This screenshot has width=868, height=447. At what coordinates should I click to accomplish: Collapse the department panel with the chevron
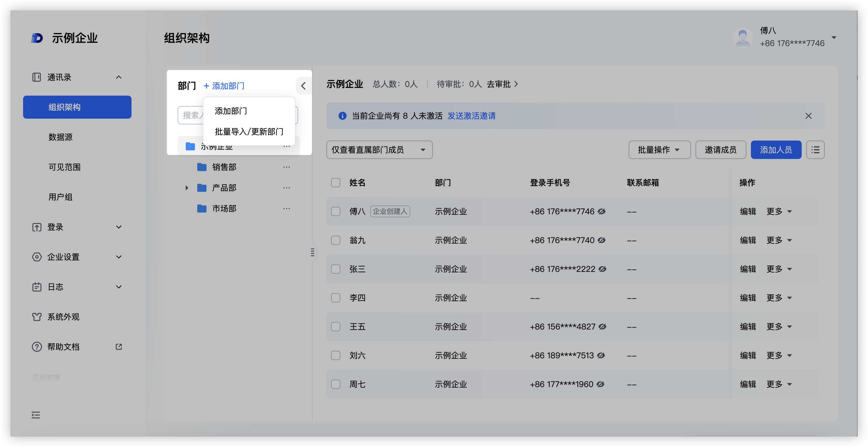pyautogui.click(x=303, y=86)
